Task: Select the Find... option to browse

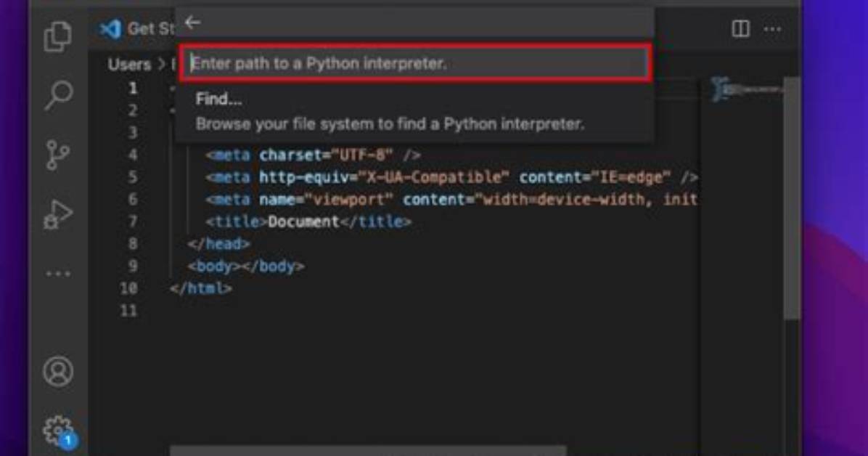Action: click(x=414, y=111)
